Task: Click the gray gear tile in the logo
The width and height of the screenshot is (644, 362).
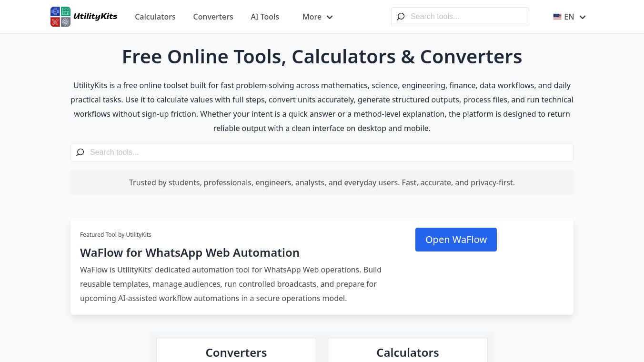Action: (x=66, y=22)
